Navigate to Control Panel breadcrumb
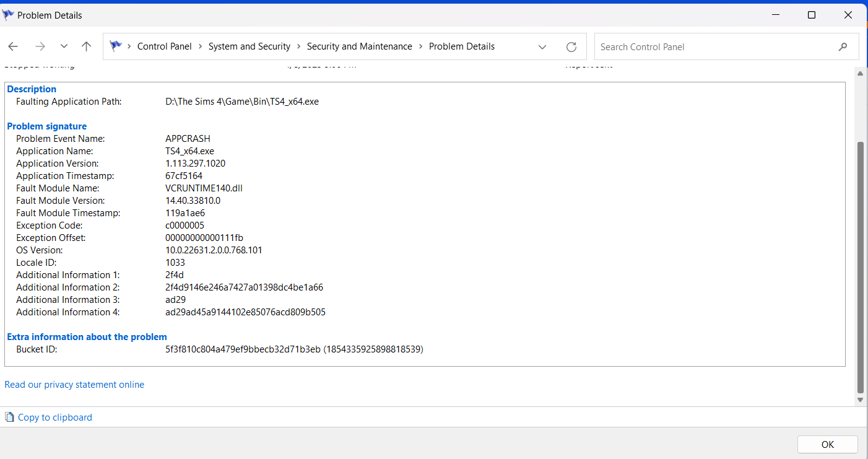This screenshot has width=868, height=459. pyautogui.click(x=164, y=46)
